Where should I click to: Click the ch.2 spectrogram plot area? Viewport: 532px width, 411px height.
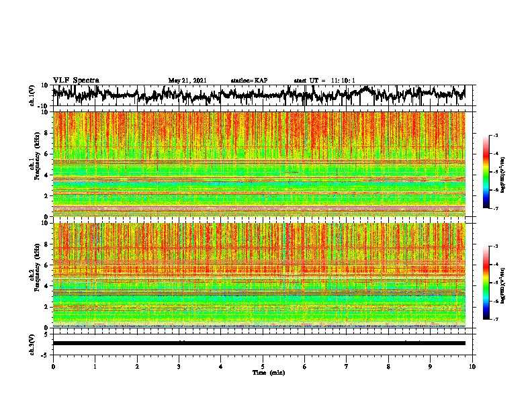click(259, 275)
